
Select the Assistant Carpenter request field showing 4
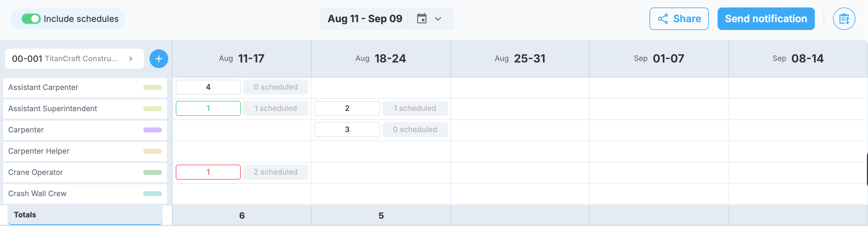tap(208, 87)
